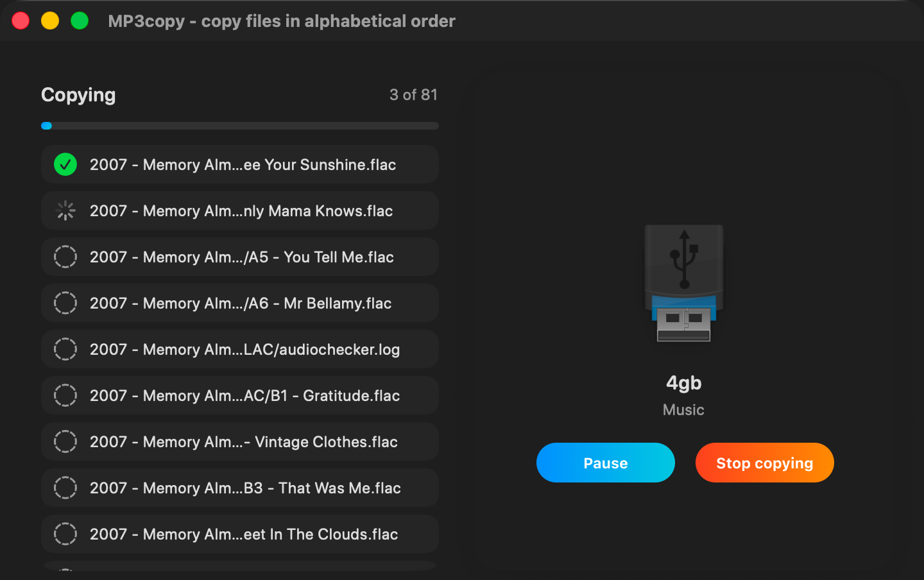Click the copy progress bar
The width and height of the screenshot is (924, 580).
[x=240, y=126]
